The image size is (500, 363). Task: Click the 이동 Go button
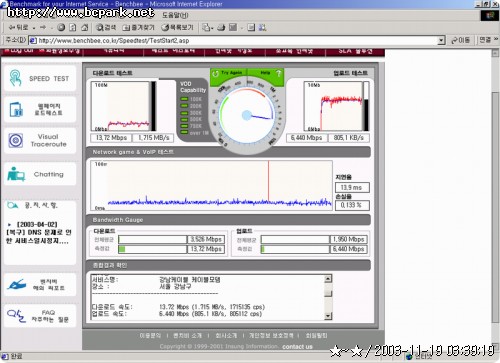point(460,40)
